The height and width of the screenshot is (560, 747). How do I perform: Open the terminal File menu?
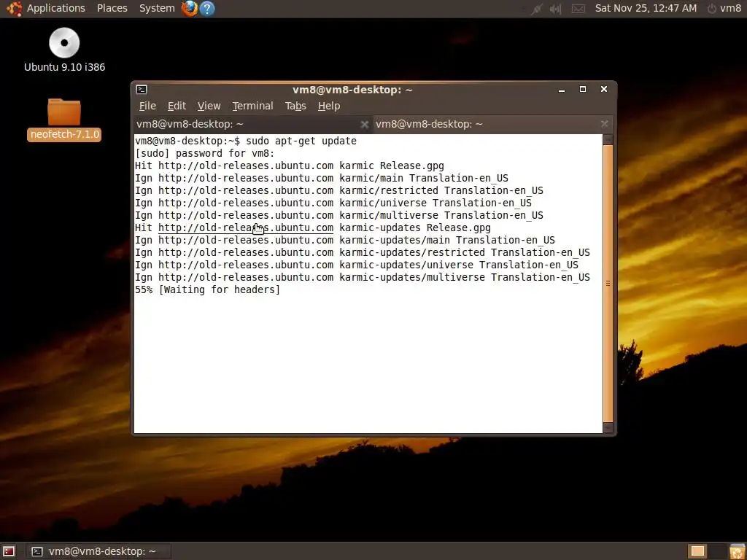point(147,106)
